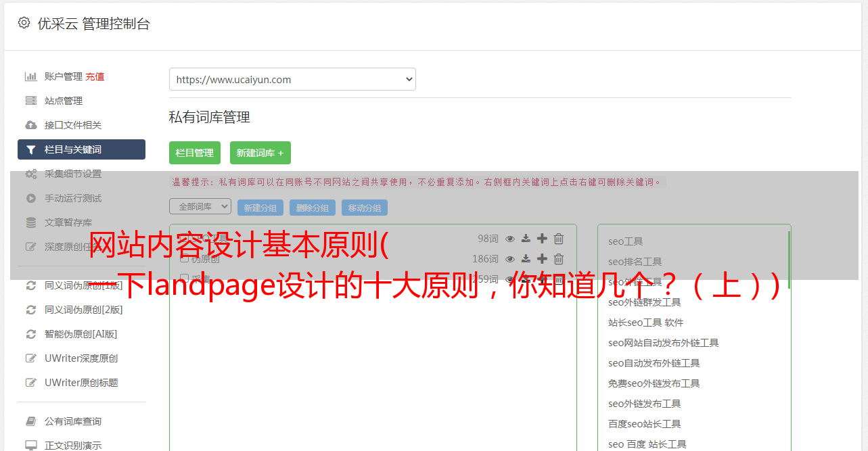Click the green 栏目管理 button

click(x=194, y=153)
